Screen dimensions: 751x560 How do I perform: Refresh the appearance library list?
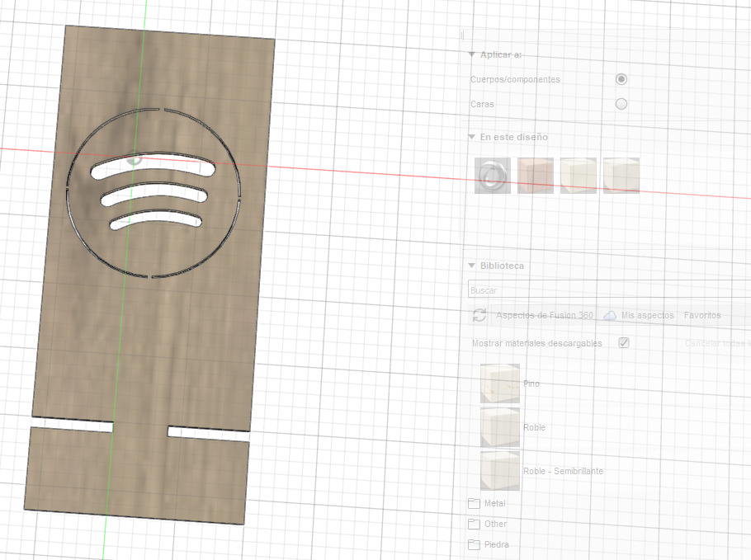coord(479,315)
